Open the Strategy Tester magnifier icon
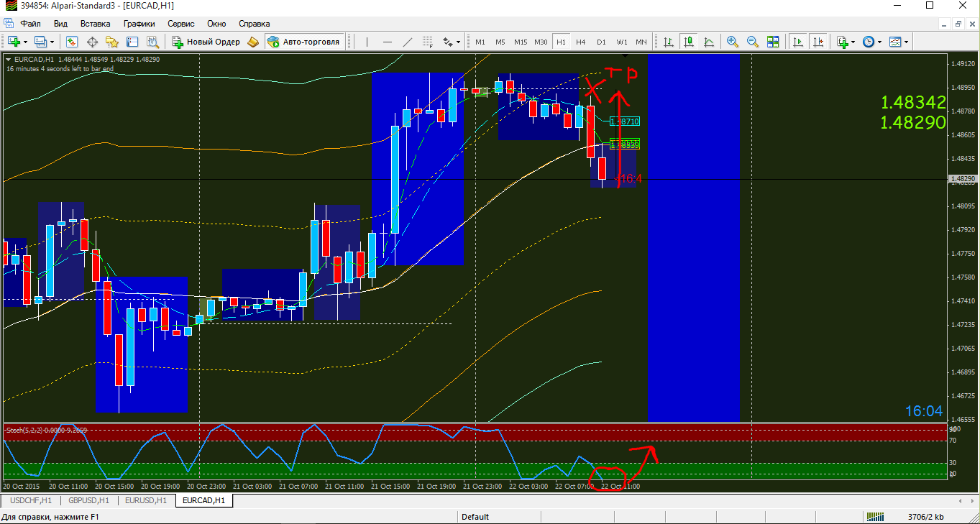The height and width of the screenshot is (524, 980). [152, 42]
